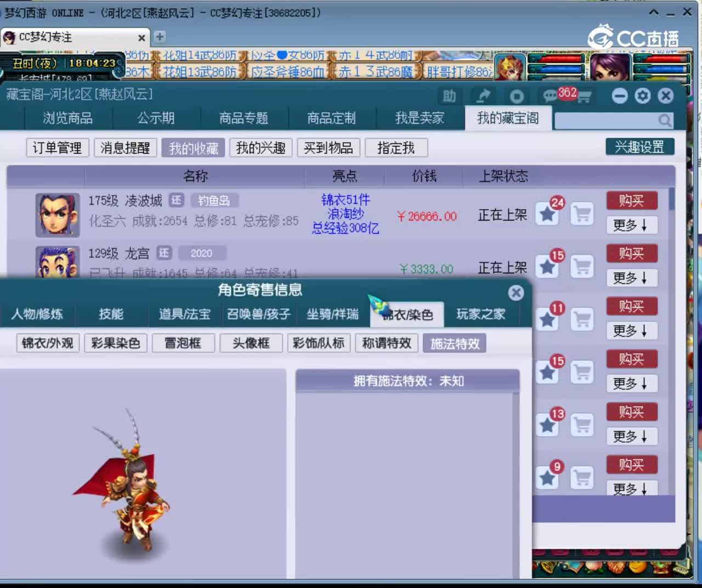This screenshot has width=702, height=588.
Task: Switch to 人物/修炼 tab in 角色寄售信息
Action: coord(37,314)
